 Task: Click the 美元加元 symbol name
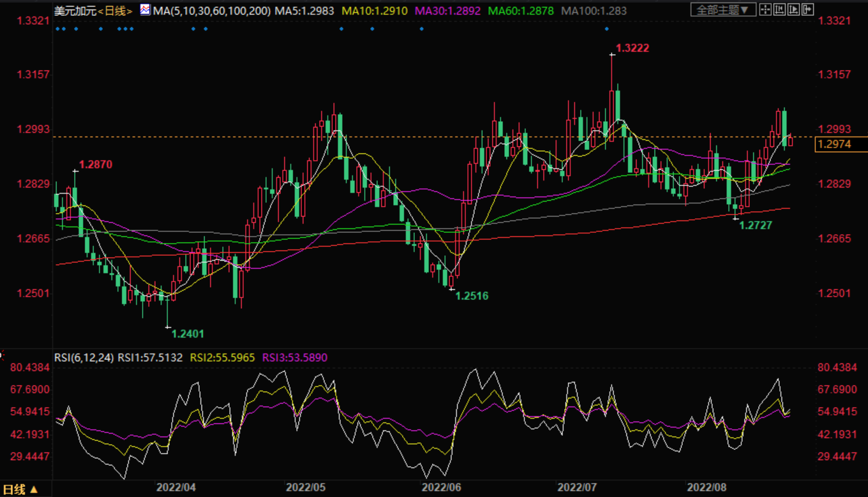[75, 11]
